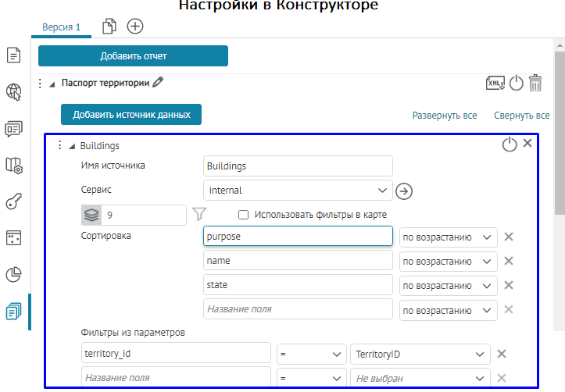Click pencil icon to rename Паспорт территории

tap(159, 81)
